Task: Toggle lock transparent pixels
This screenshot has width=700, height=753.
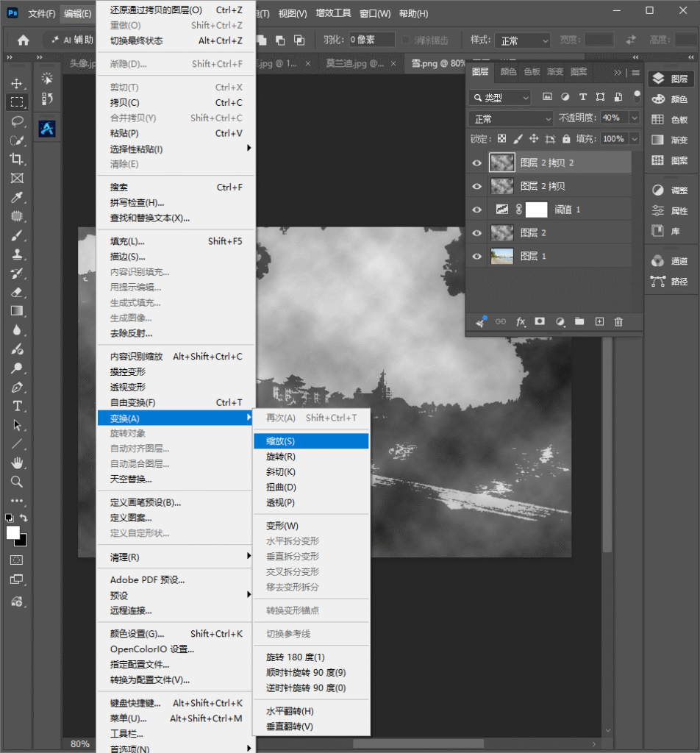Action: [501, 139]
